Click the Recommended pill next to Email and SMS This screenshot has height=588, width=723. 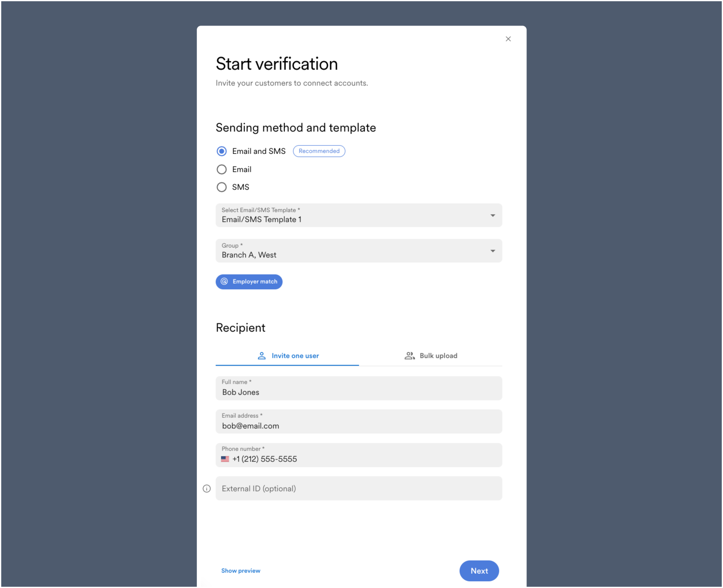319,151
